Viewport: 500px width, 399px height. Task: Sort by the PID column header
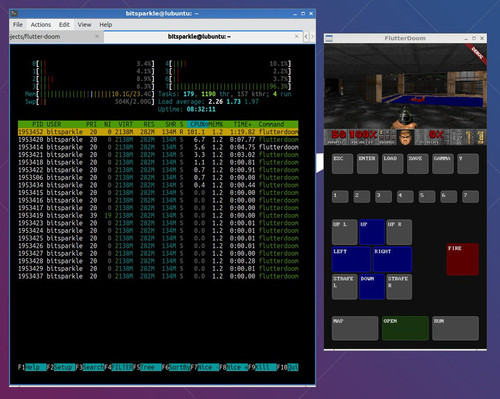coord(37,124)
